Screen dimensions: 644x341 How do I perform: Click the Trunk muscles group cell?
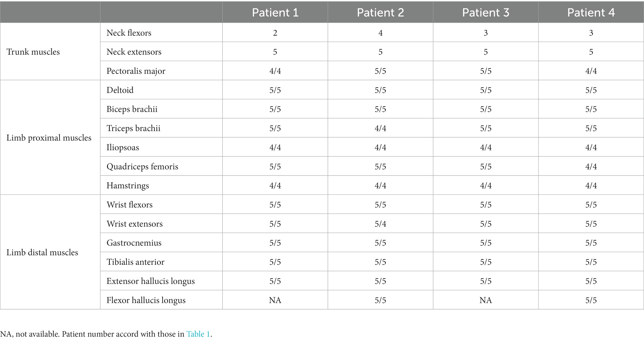(50, 52)
